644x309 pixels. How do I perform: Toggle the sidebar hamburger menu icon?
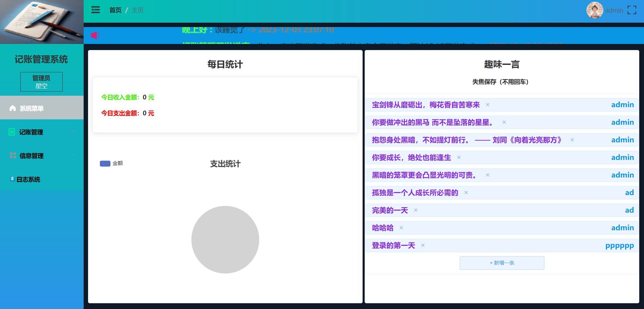(x=95, y=10)
